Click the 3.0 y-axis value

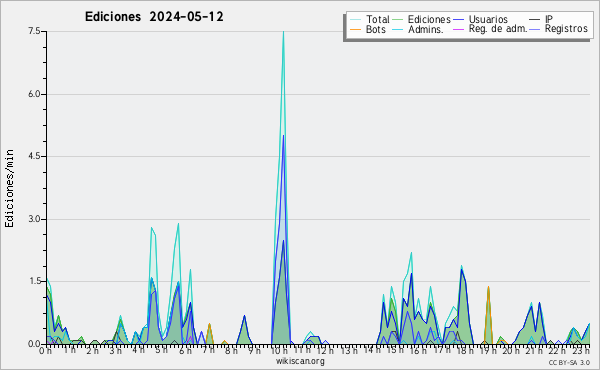pos(34,219)
